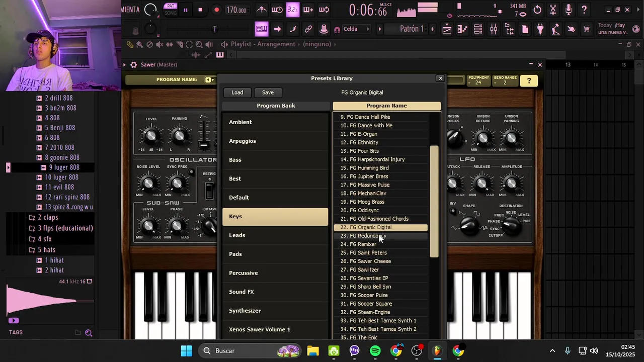This screenshot has width=644, height=362.
Task: Open help question mark in top toolbar
Action: point(584,10)
